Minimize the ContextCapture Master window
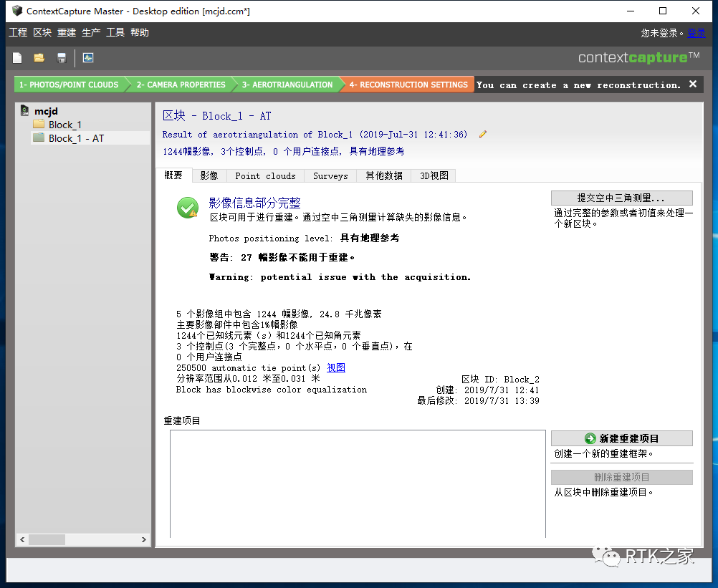 pos(631,11)
